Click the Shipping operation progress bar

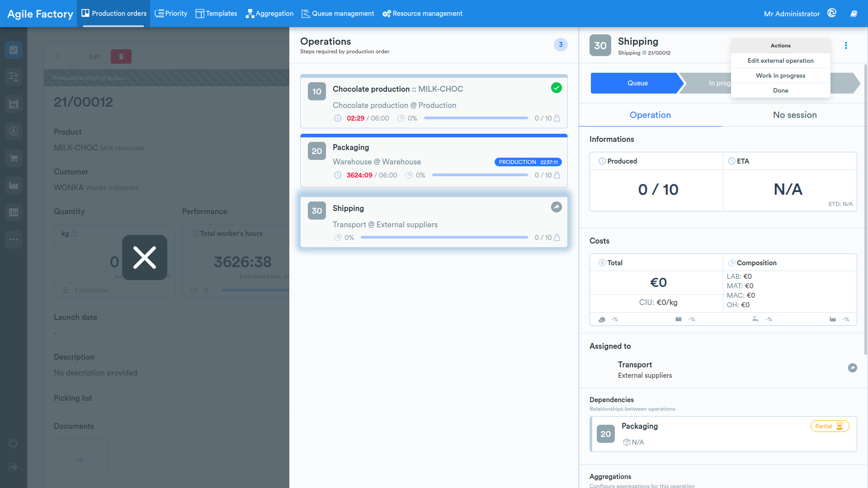(x=444, y=237)
